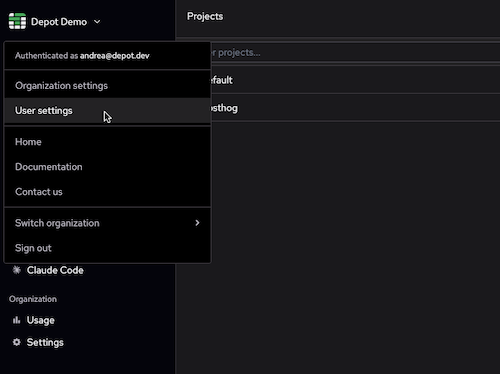
Task: Select Contact us in the menu
Action: 107,192
